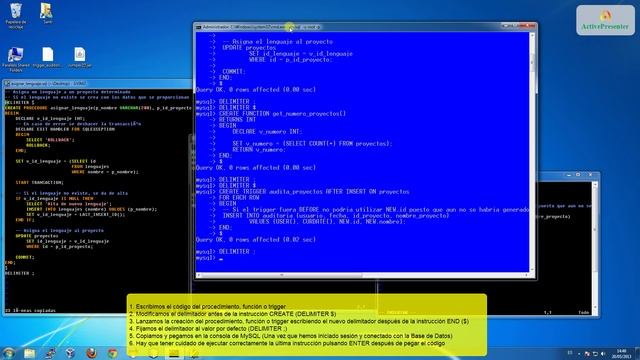This screenshot has height=360, width=640.
Task: Click the 'RETURNS INT' line in console
Action: pos(239,120)
